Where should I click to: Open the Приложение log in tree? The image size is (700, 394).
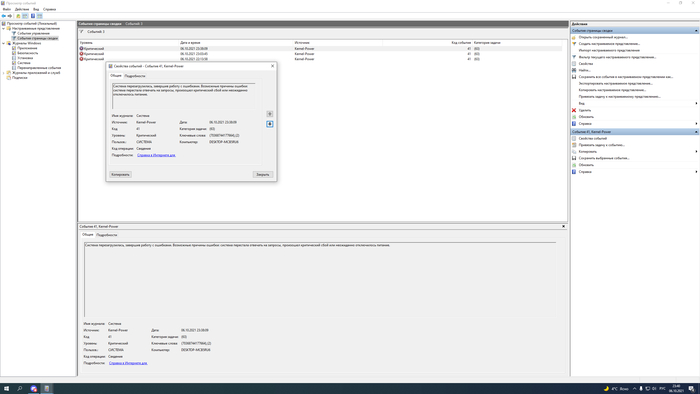pyautogui.click(x=27, y=48)
